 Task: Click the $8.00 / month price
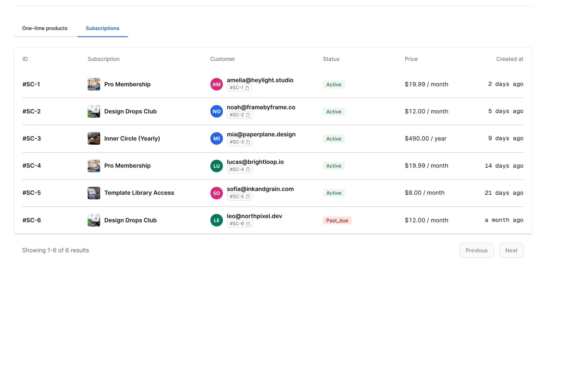point(425,193)
